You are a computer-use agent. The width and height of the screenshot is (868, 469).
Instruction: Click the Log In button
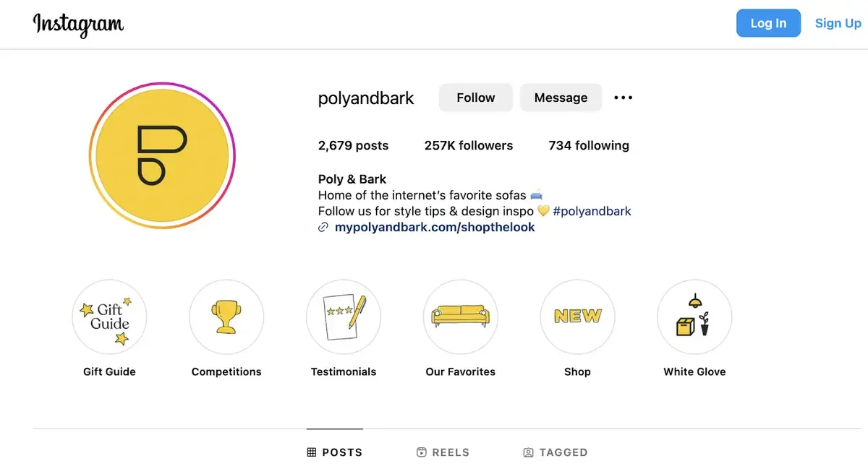[x=768, y=22]
